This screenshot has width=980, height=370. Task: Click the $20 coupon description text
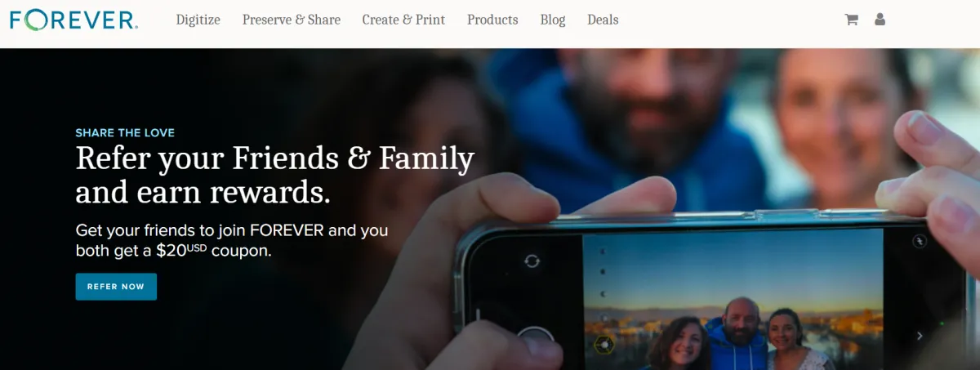point(232,241)
